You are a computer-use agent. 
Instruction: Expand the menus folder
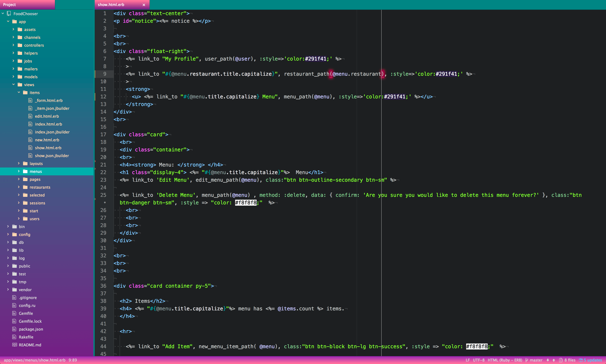tap(19, 171)
